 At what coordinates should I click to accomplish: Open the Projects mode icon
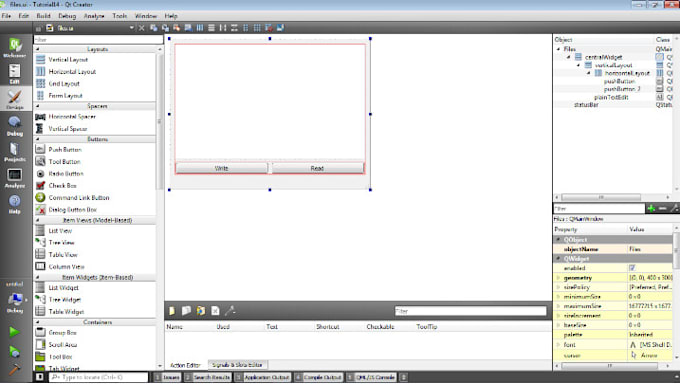(15, 152)
